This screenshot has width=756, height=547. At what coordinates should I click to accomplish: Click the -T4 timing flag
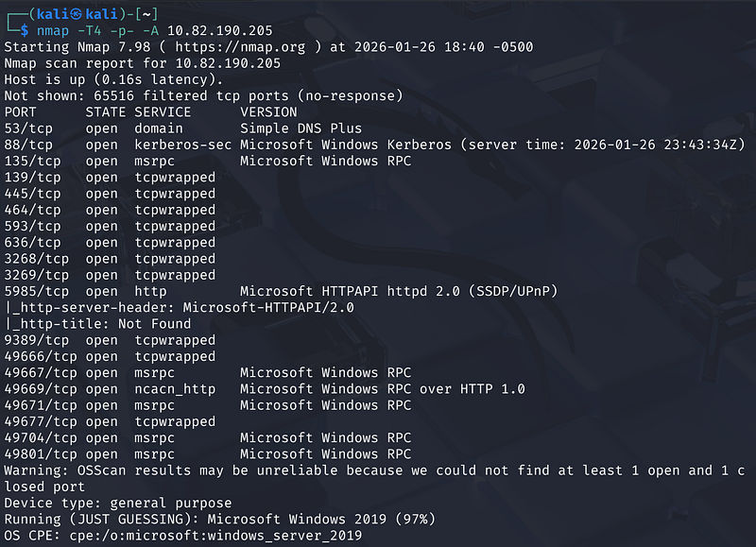pyautogui.click(x=94, y=30)
